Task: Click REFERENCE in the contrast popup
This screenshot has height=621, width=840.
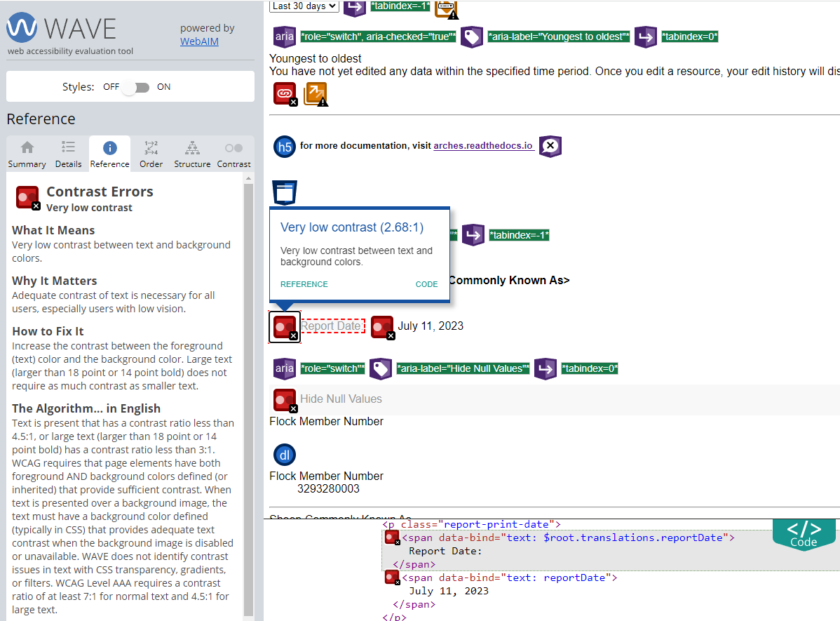Action: [304, 284]
